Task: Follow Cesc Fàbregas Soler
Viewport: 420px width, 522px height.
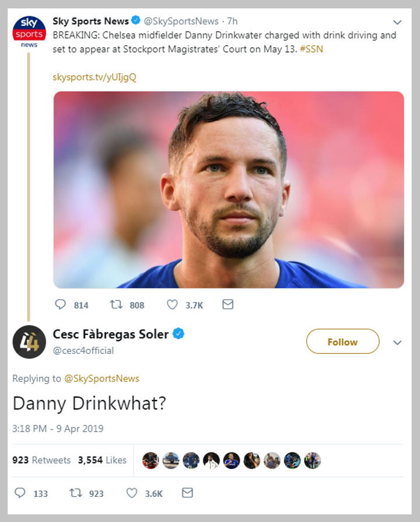Action: [342, 342]
